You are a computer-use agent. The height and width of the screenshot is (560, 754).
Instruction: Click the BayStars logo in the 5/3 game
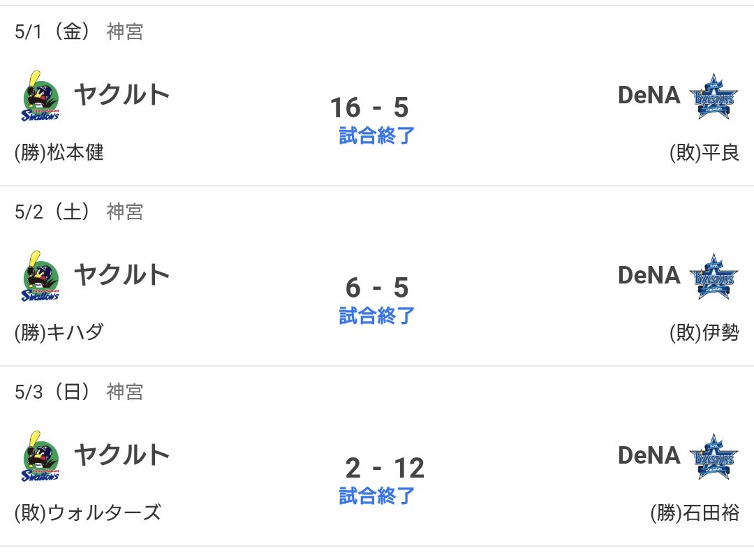(714, 457)
